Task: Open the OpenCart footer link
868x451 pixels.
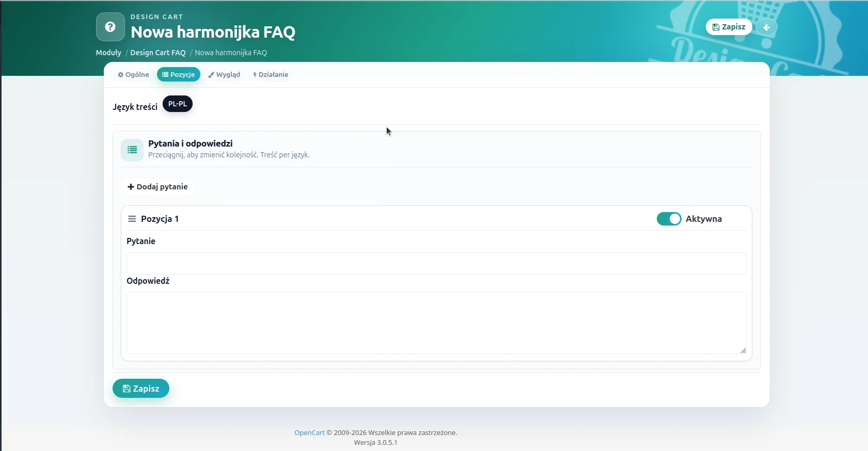Action: point(309,433)
